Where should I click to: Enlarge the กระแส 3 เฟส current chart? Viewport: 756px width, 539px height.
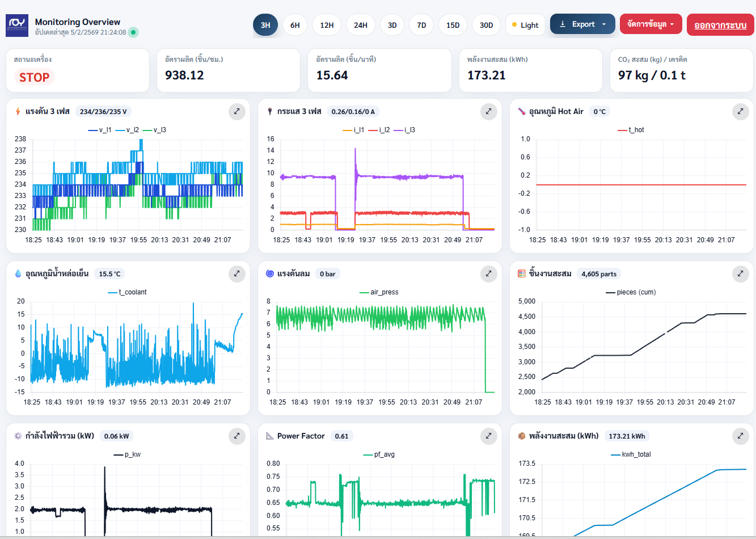click(488, 111)
